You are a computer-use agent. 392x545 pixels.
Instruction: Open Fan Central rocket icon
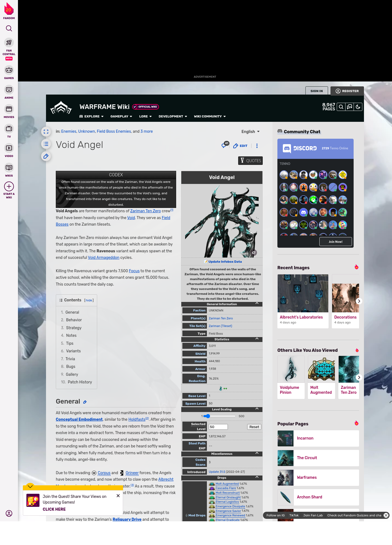tap(9, 43)
